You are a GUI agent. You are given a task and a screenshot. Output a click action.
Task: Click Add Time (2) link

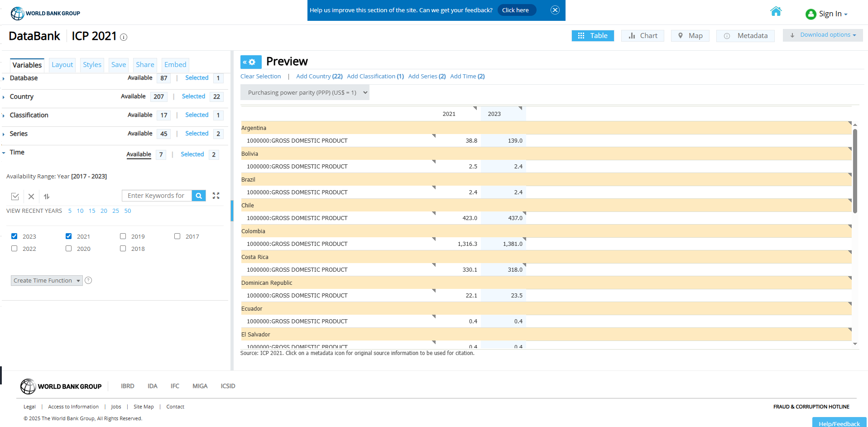click(x=467, y=76)
